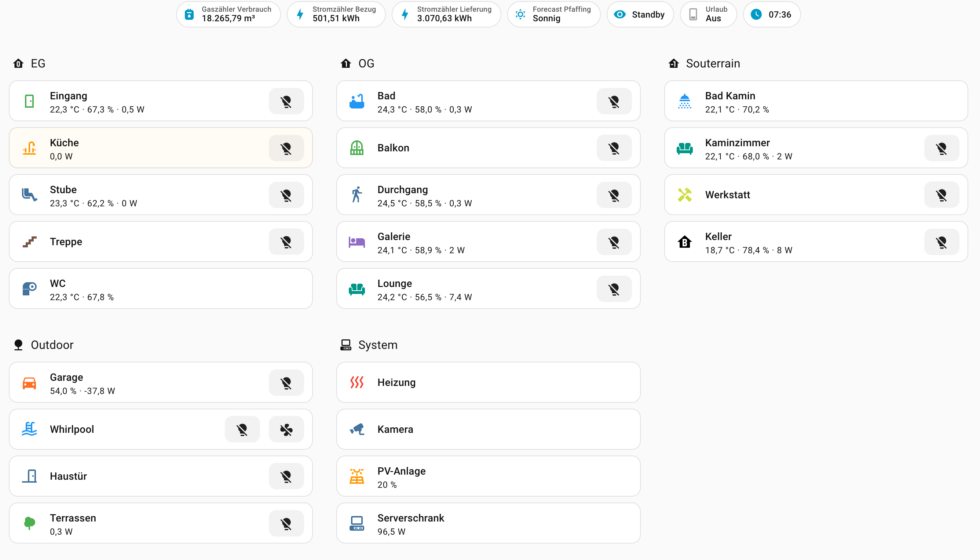The height and width of the screenshot is (560, 980).
Task: Open the Serverschrank card
Action: click(488, 523)
